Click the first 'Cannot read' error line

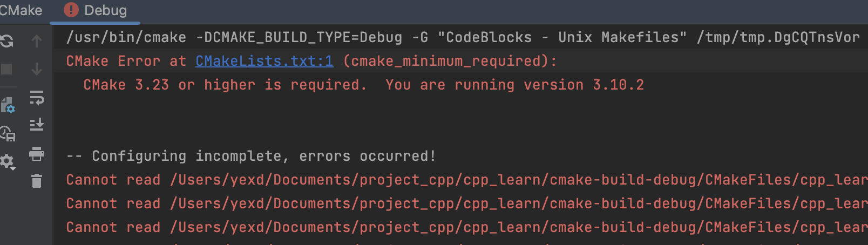[x=467, y=180]
